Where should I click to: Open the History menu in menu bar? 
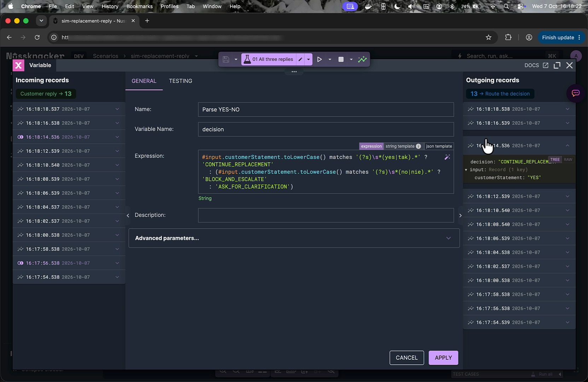pos(110,6)
